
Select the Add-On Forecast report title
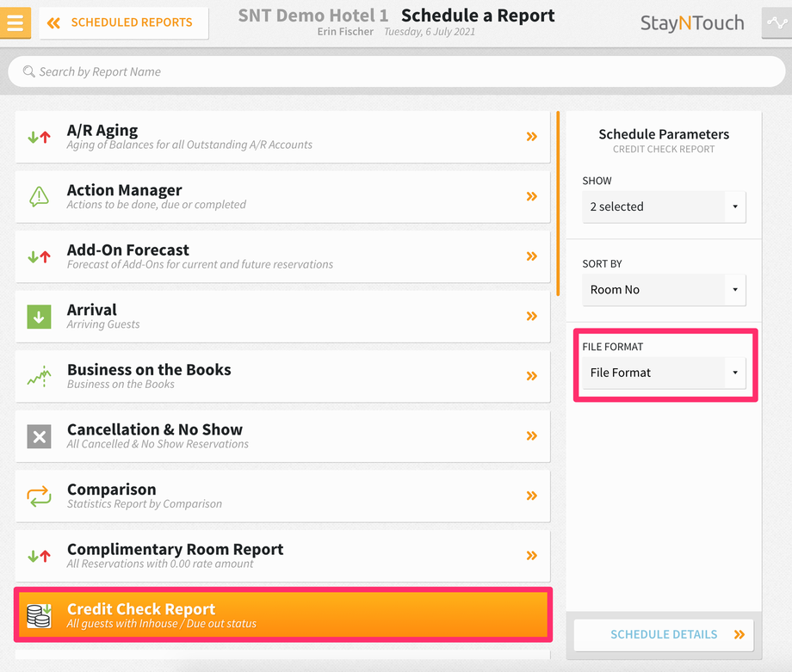click(x=127, y=250)
